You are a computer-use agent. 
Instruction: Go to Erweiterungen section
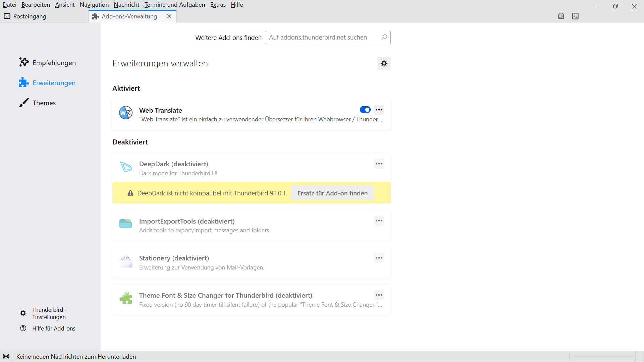coord(54,83)
